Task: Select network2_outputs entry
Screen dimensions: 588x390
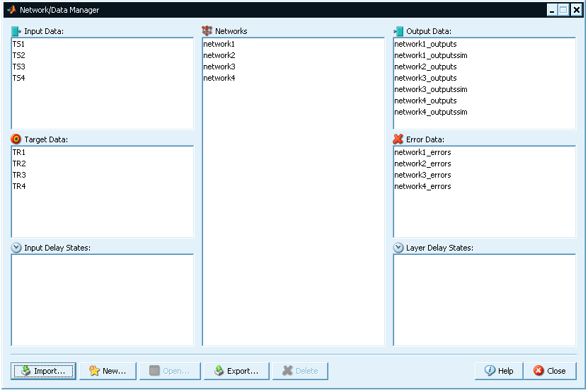Action: (484, 67)
